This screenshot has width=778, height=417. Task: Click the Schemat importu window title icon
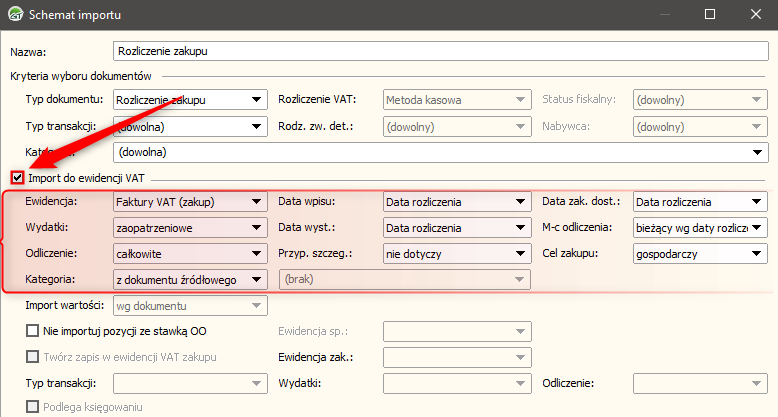click(x=15, y=15)
